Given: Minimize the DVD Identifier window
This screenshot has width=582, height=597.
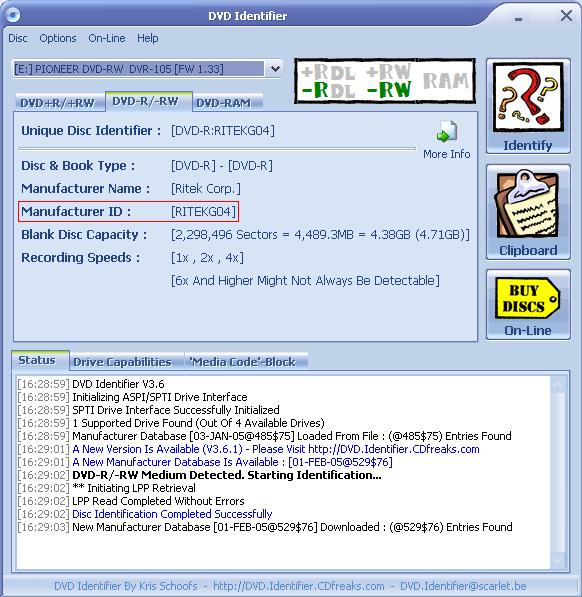Looking at the screenshot, I should [x=518, y=19].
